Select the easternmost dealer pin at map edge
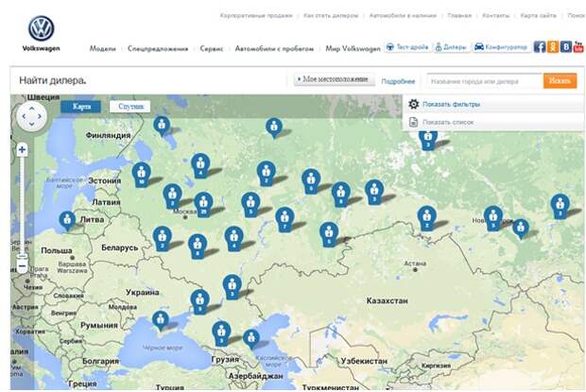Screen dimensions: 586x392 point(560,206)
